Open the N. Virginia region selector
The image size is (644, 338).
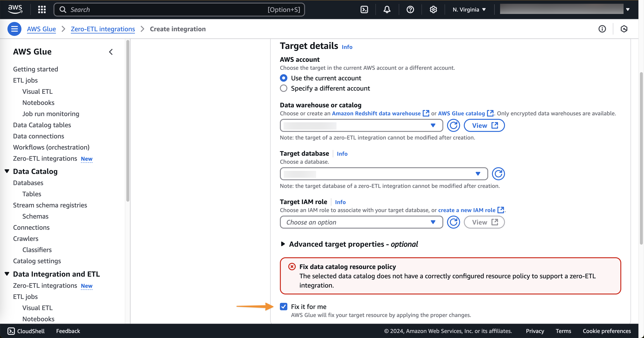pos(469,9)
